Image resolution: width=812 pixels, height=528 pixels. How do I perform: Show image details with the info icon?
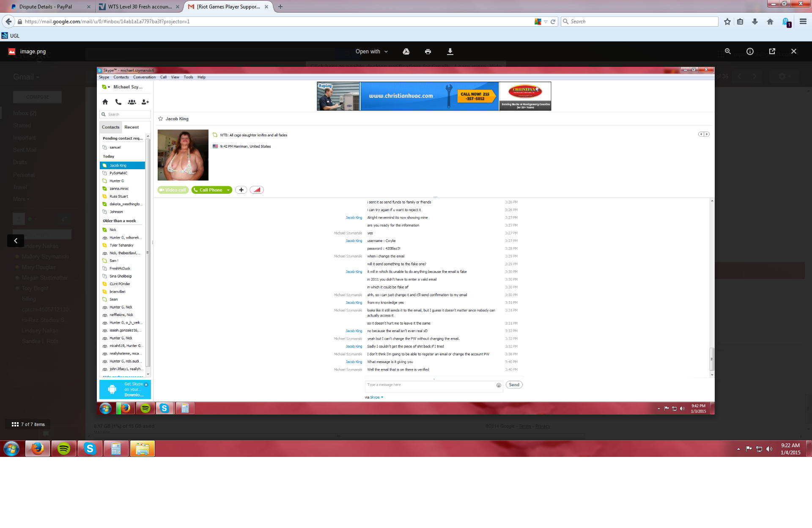click(750, 51)
